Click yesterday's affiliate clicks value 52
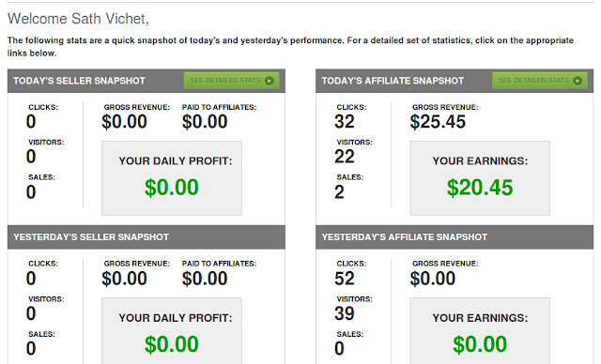 [x=345, y=279]
